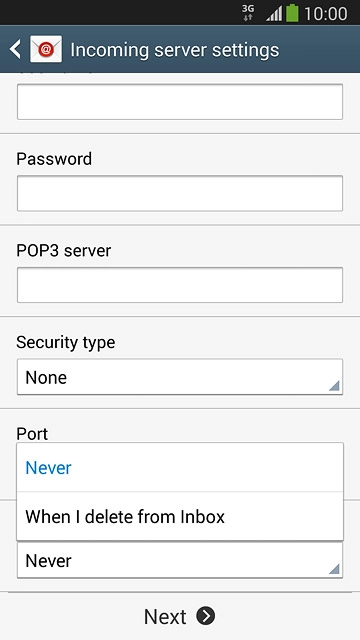This screenshot has height=640, width=360.
Task: Tap the Security type dropdown triangle
Action: click(x=334, y=386)
